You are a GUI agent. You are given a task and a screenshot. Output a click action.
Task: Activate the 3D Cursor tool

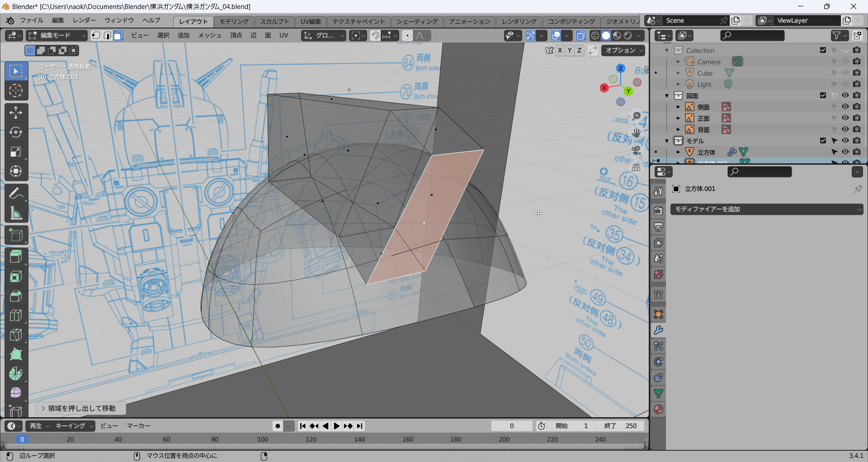[16, 91]
